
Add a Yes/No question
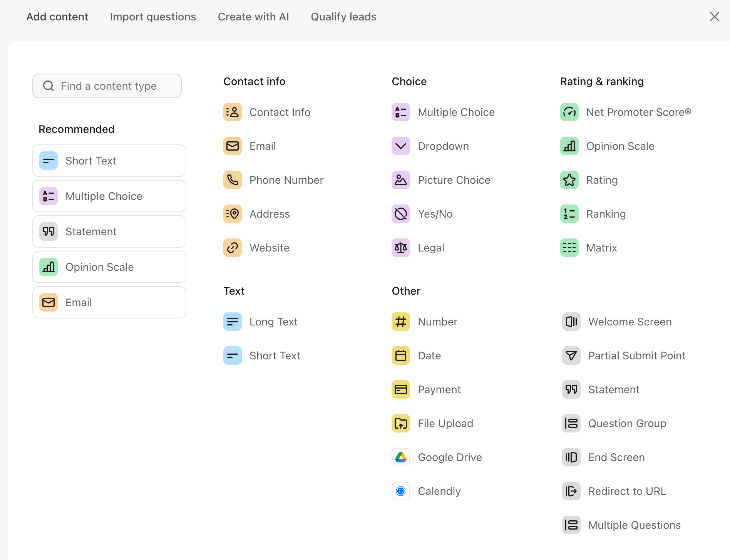click(422, 214)
